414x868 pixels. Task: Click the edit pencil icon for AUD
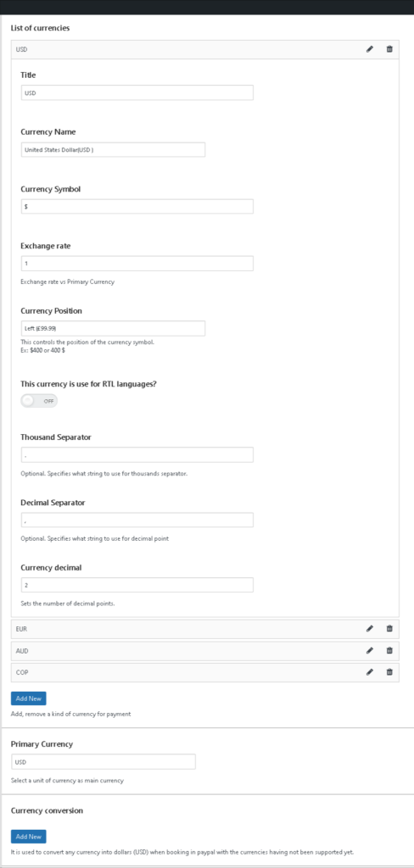tap(370, 650)
